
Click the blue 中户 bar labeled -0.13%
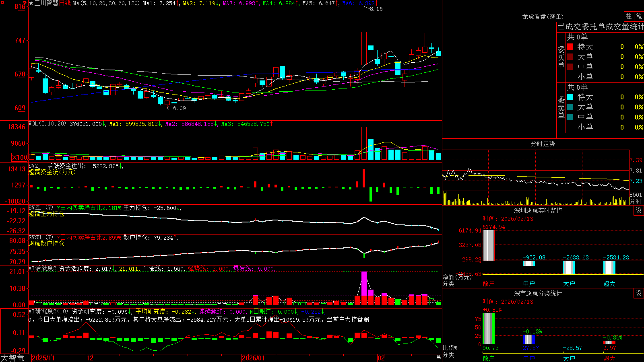point(529,339)
